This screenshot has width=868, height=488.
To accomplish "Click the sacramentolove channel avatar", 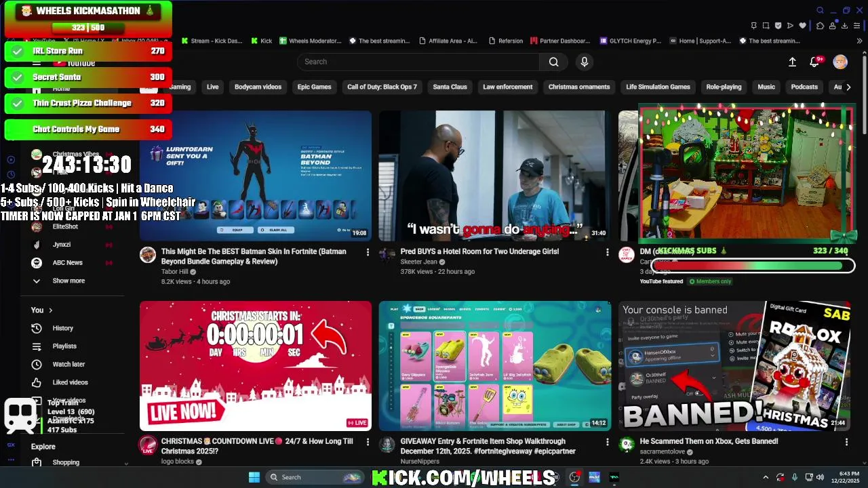I will pyautogui.click(x=627, y=445).
